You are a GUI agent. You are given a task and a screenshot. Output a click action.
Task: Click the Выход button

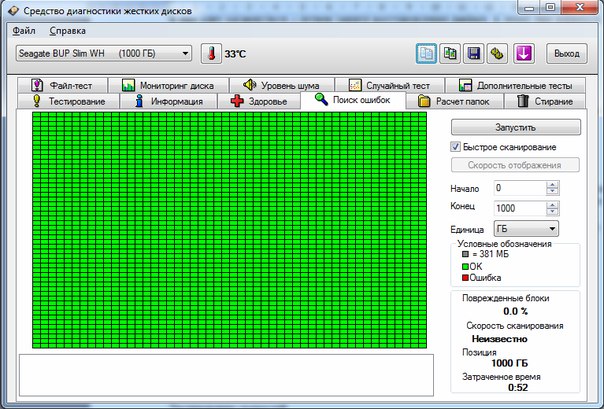[x=566, y=53]
